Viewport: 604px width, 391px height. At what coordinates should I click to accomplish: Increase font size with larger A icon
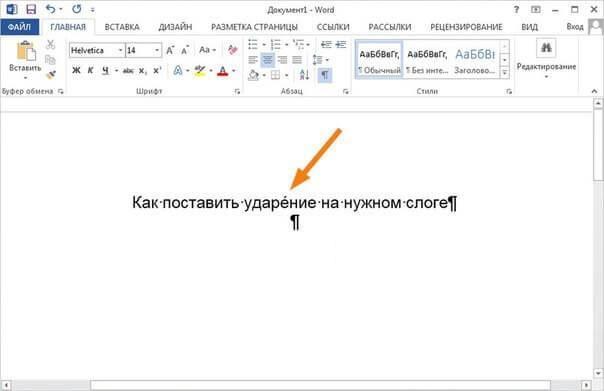tap(170, 50)
